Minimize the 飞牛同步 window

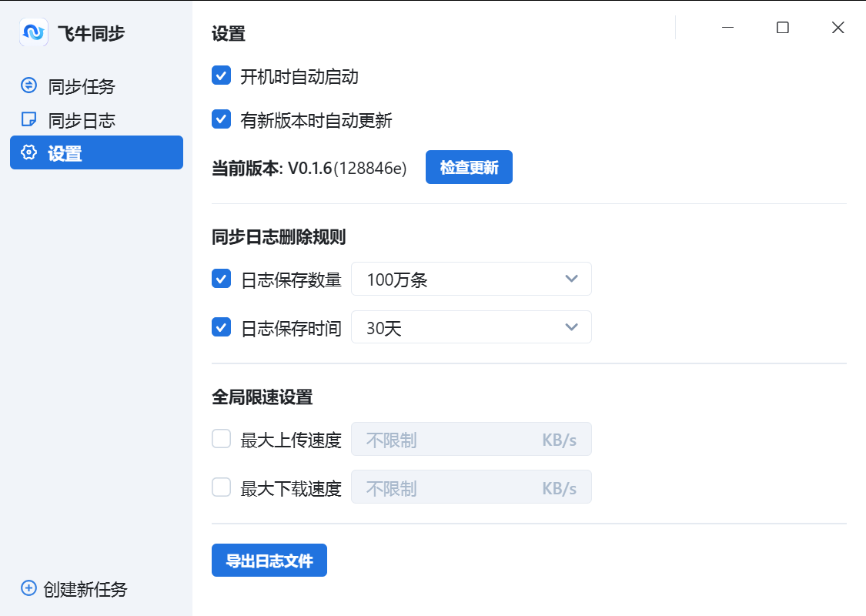pyautogui.click(x=727, y=28)
